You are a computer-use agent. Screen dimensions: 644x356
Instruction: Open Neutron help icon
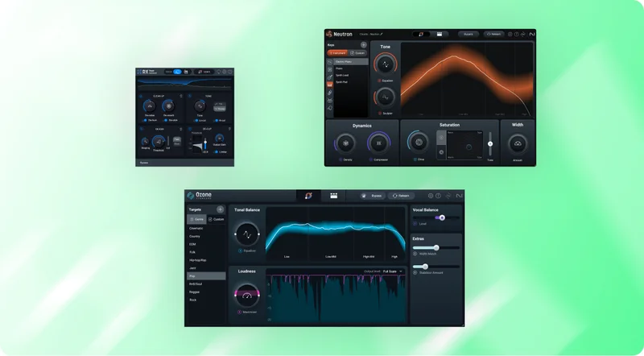(x=517, y=35)
